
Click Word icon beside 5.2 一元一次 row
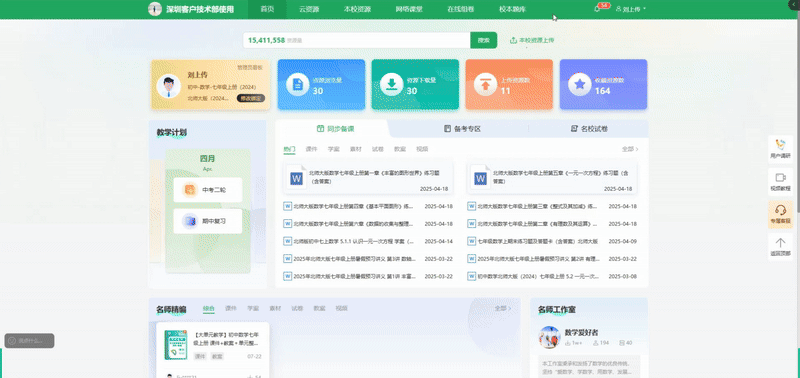[x=471, y=276]
